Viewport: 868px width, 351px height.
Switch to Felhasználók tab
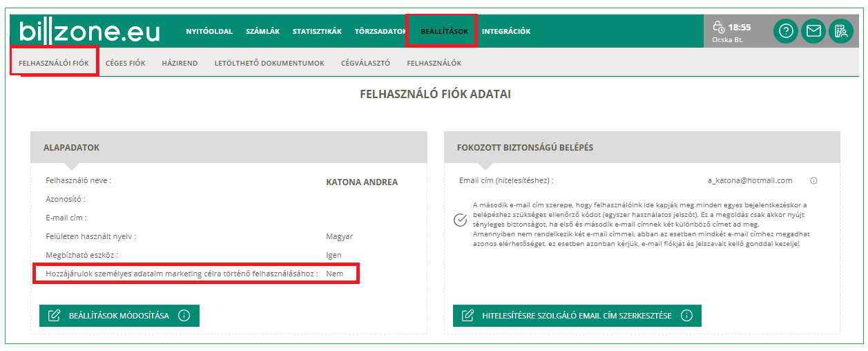point(434,63)
